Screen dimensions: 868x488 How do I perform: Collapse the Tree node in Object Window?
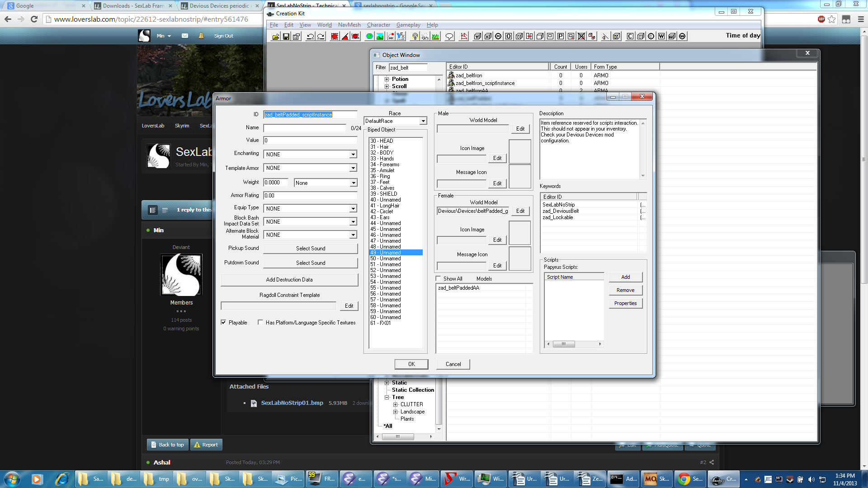pos(387,397)
